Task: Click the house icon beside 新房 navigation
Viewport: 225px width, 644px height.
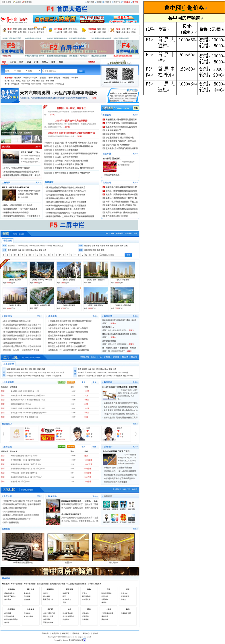Action: 4,30
